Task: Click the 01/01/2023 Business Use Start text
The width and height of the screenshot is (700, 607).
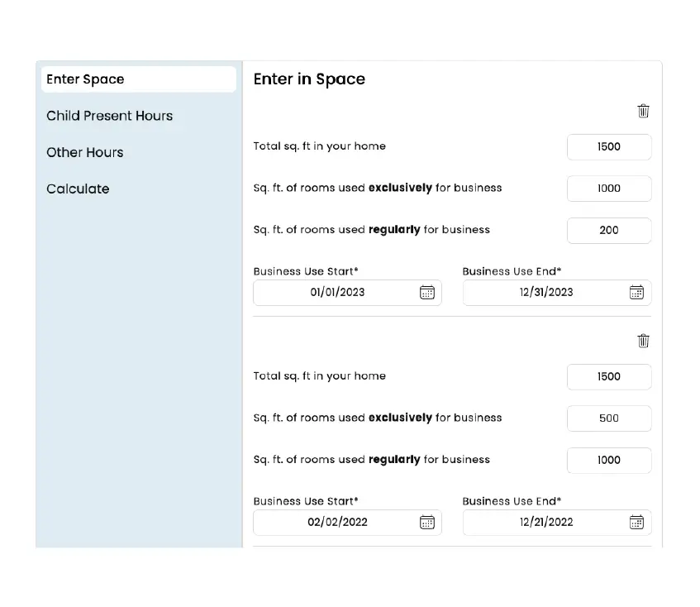Action: point(337,292)
